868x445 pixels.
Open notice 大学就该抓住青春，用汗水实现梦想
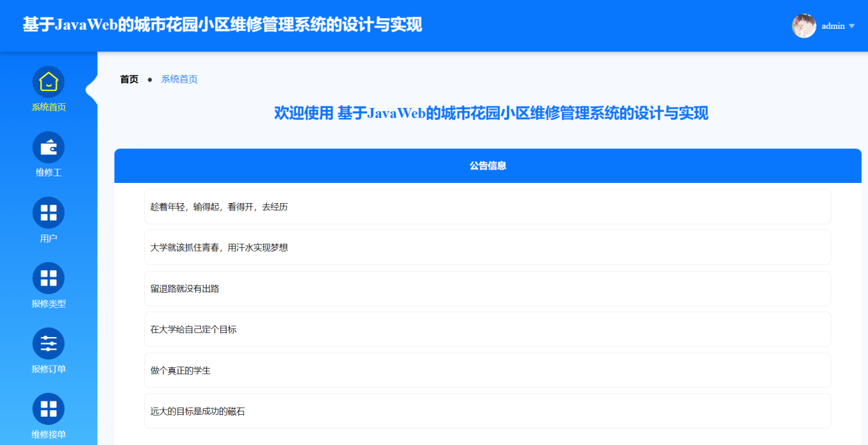tap(488, 247)
